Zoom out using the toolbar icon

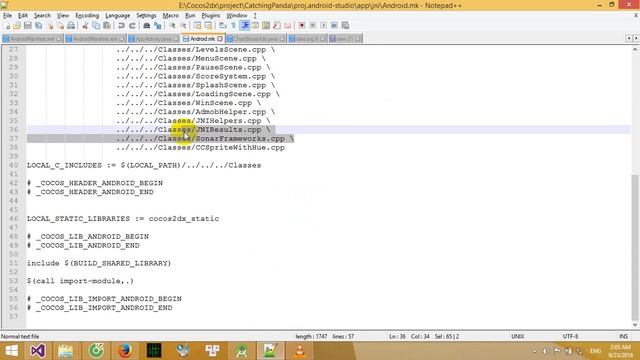(x=183, y=26)
